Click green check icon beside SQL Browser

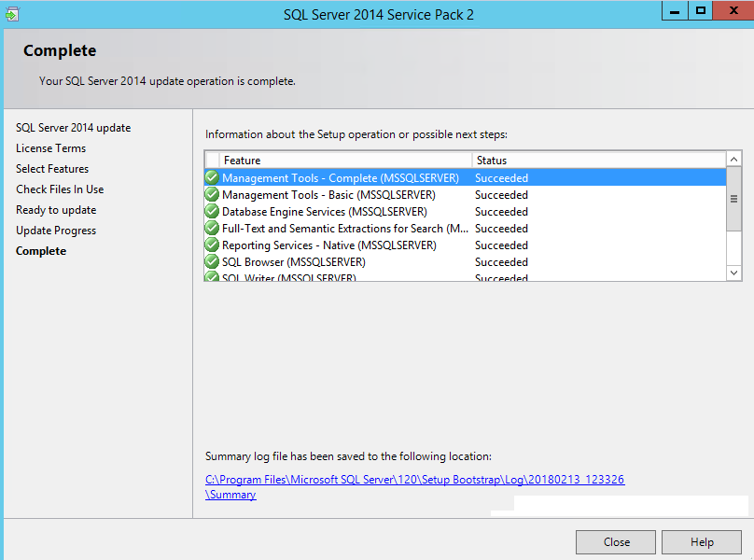(x=212, y=261)
